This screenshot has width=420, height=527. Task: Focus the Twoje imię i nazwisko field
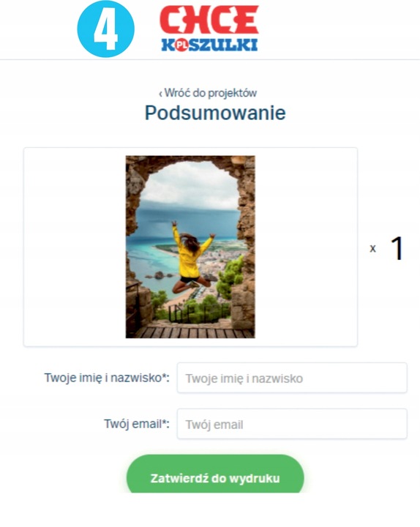coord(292,378)
